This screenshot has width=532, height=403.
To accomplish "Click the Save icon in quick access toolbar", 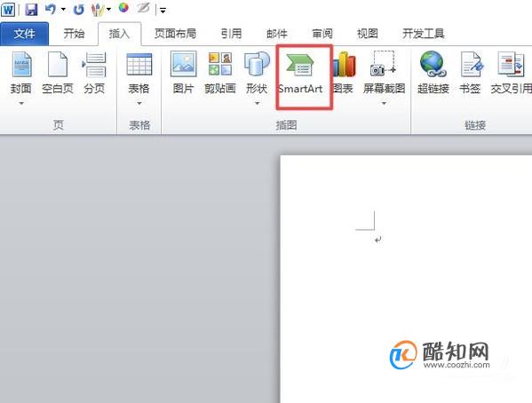I will tap(31, 10).
